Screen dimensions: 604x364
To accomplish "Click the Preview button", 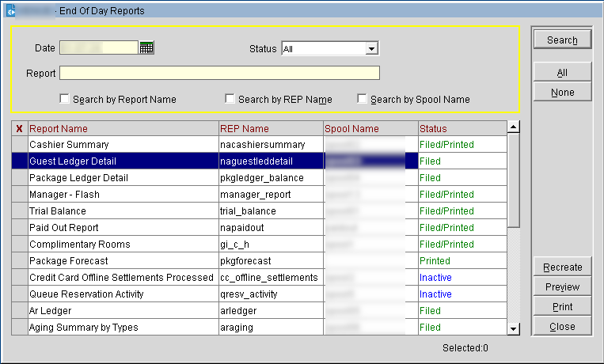I will click(x=562, y=286).
